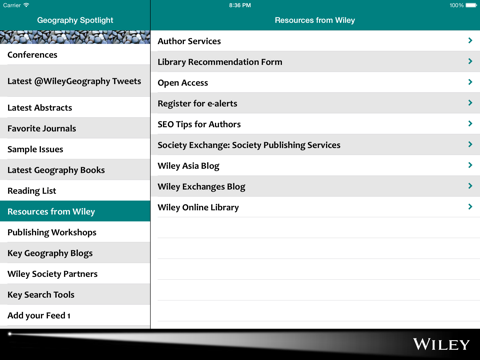The height and width of the screenshot is (360, 480).
Task: Open SEO Tips for Authors
Action: click(x=316, y=124)
